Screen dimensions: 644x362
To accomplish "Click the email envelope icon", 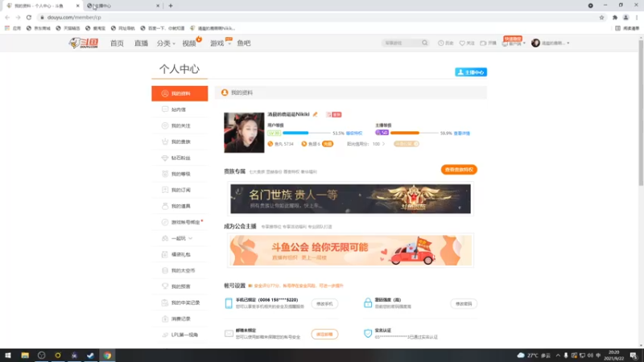I will [x=229, y=334].
